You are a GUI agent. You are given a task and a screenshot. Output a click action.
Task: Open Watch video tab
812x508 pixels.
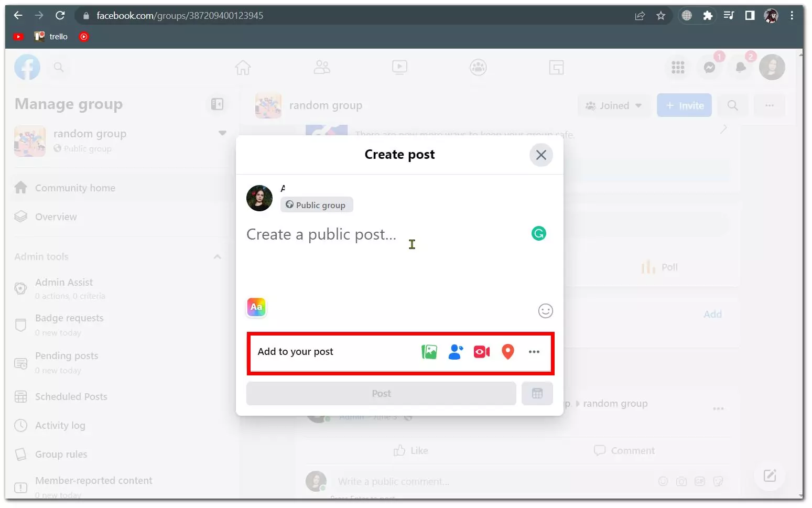399,67
